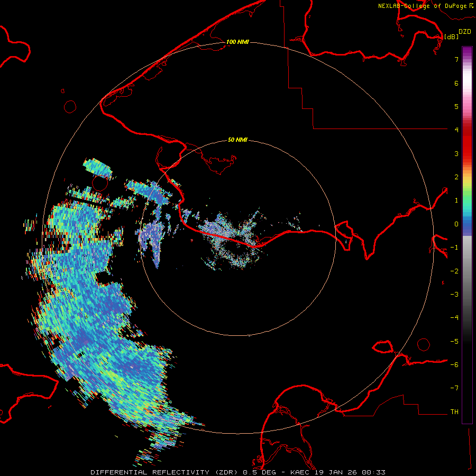
Task: Click the "3" value on the color scale
Action: tap(456, 153)
